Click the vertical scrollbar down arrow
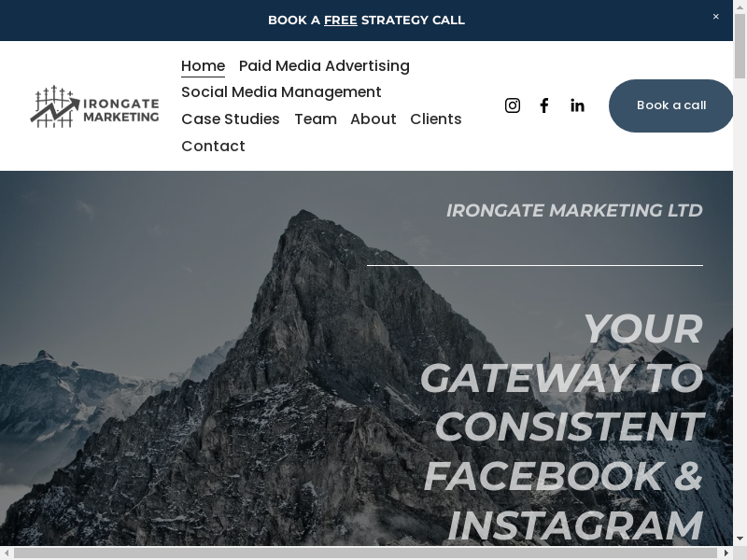747x560 pixels. click(740, 539)
